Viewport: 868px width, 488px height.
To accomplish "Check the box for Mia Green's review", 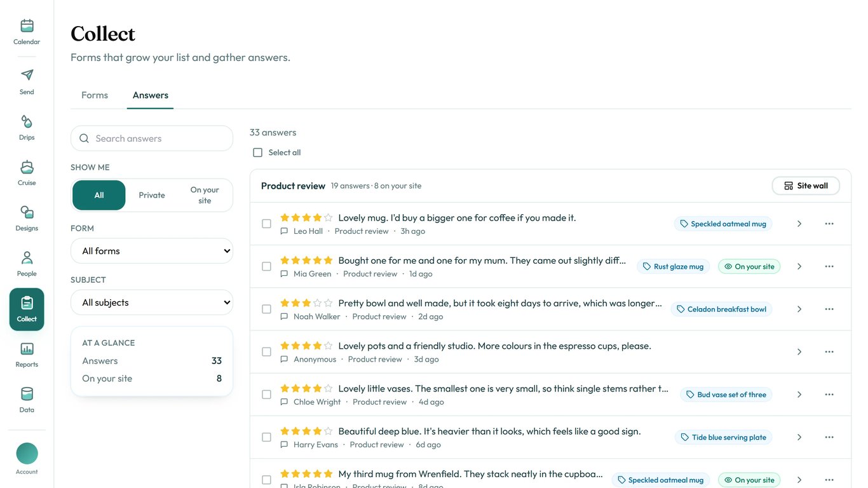I will (266, 266).
